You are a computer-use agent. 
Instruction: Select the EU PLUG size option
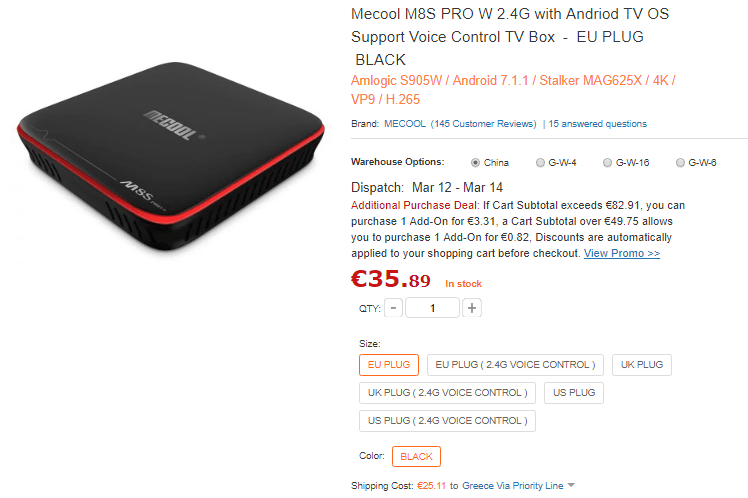[x=389, y=365]
